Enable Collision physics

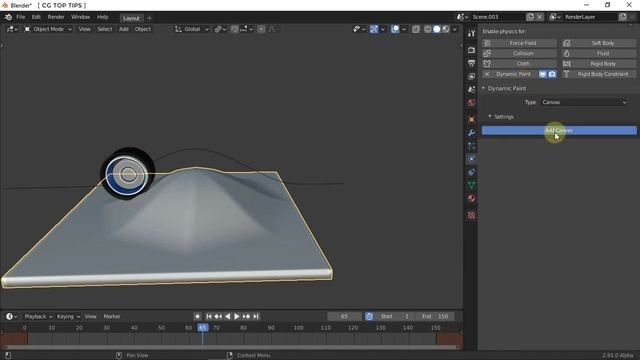(519, 53)
